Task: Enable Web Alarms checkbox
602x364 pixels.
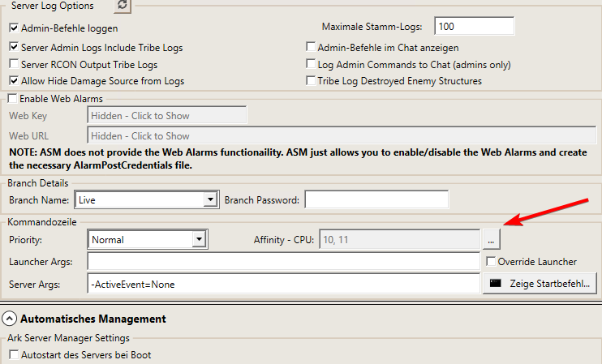Action: point(13,99)
